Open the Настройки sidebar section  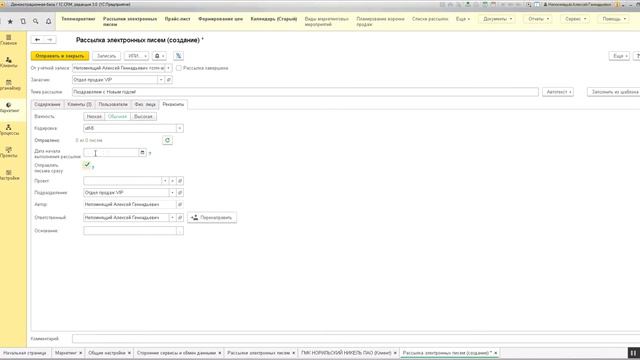point(9,175)
